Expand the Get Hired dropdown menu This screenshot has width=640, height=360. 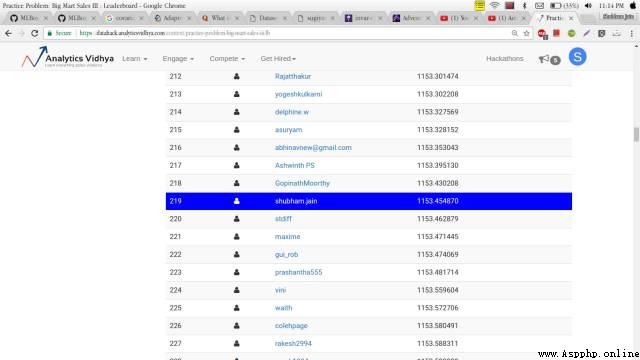[x=278, y=59]
